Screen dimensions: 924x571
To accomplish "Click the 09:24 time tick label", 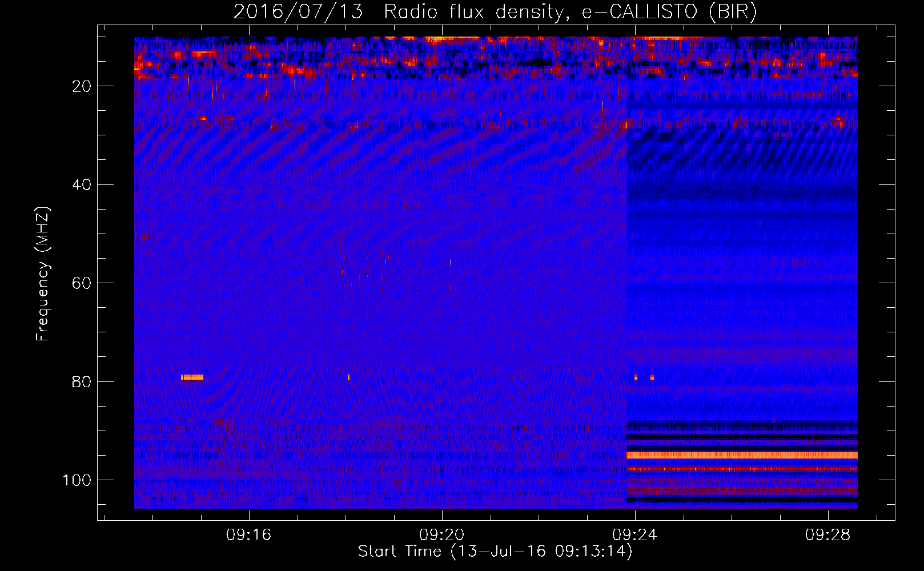I will click(x=634, y=535).
